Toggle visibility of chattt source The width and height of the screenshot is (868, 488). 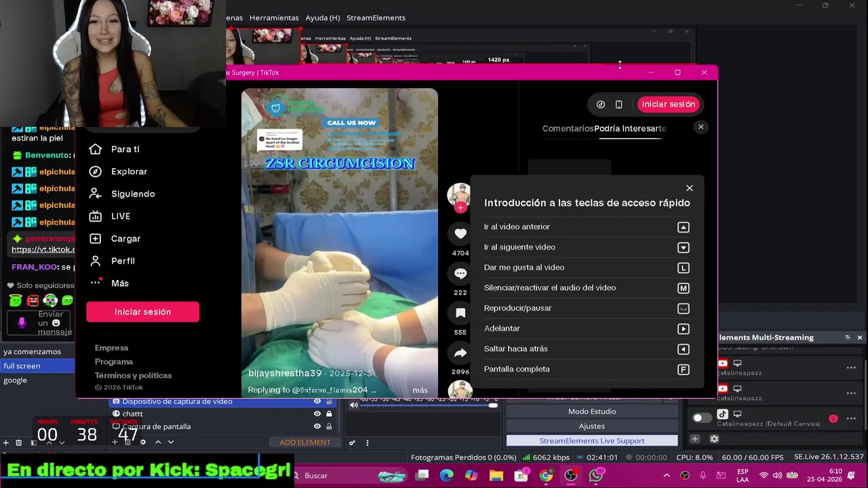coord(317,414)
